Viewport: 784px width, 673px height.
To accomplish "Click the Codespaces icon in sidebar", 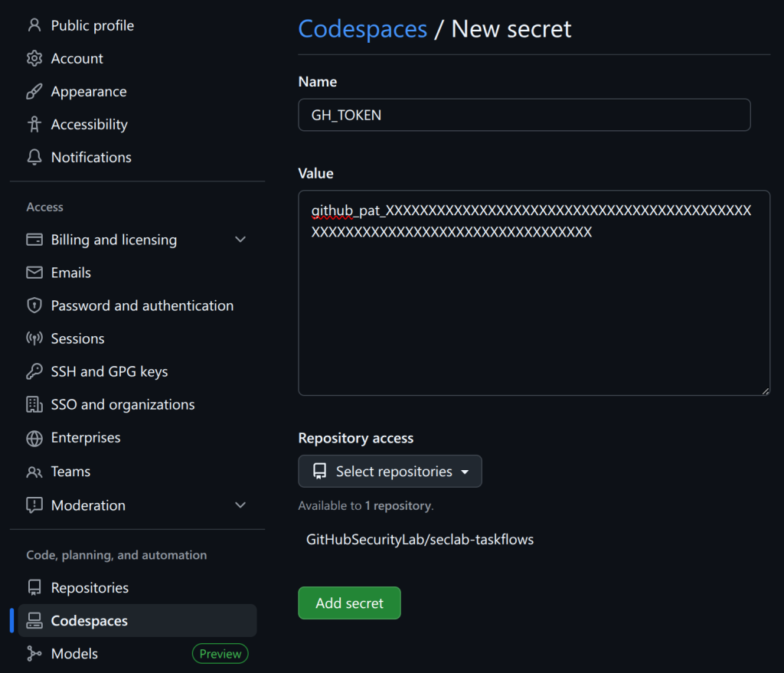I will point(34,621).
